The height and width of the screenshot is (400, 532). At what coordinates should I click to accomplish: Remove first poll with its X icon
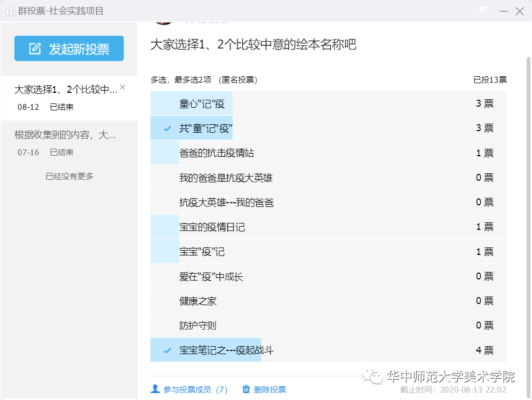pos(123,87)
